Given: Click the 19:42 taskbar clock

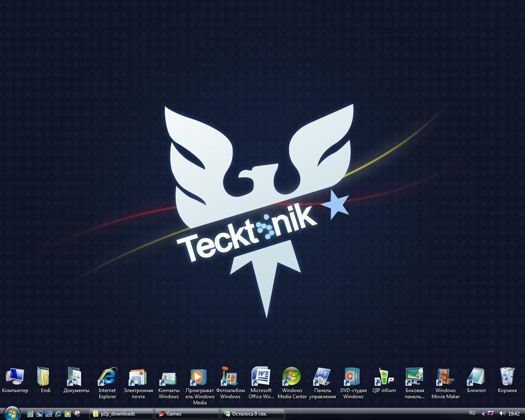Looking at the screenshot, I should click(x=514, y=414).
